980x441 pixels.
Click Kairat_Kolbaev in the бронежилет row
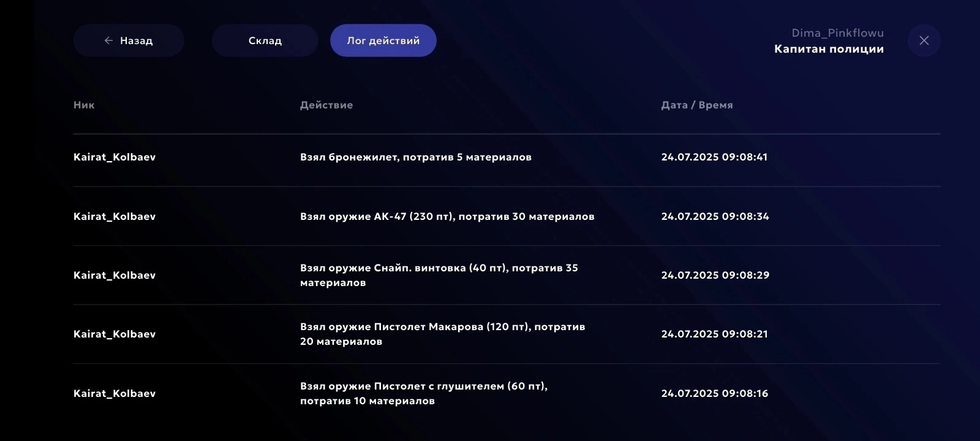coord(115,157)
